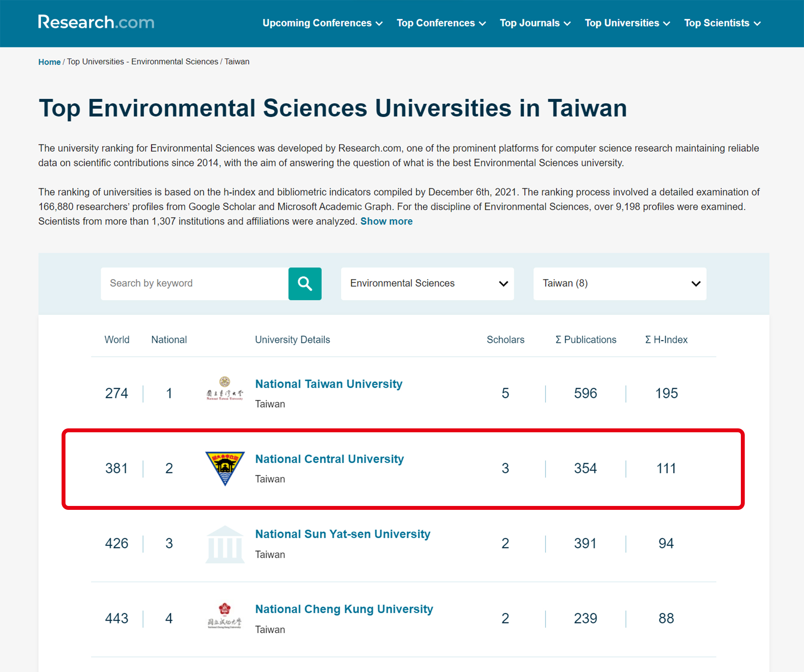Viewport: 804px width, 672px height.
Task: Click H-Index value 88
Action: pyautogui.click(x=666, y=618)
